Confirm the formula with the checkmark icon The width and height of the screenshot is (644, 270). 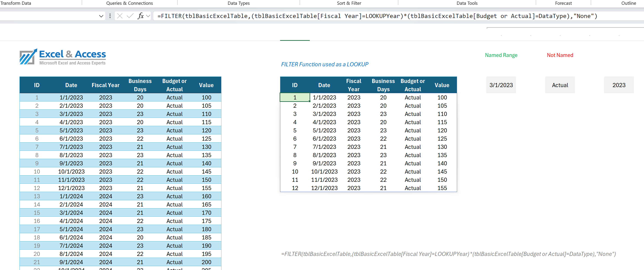130,16
